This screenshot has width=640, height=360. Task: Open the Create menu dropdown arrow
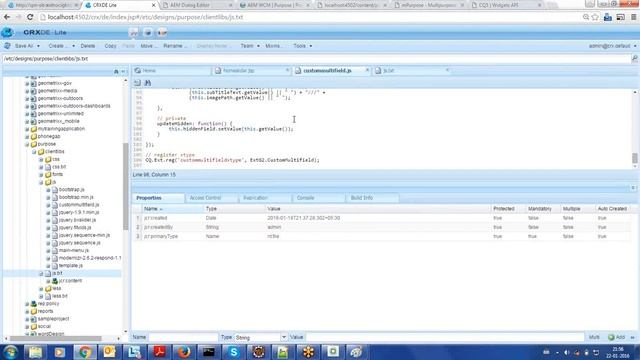(x=73, y=46)
